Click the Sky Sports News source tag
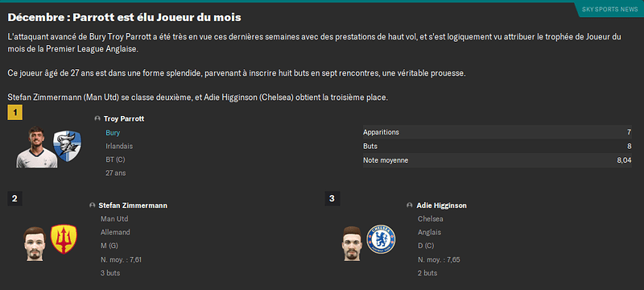Viewport: 644px width, 290px height. coord(609,10)
